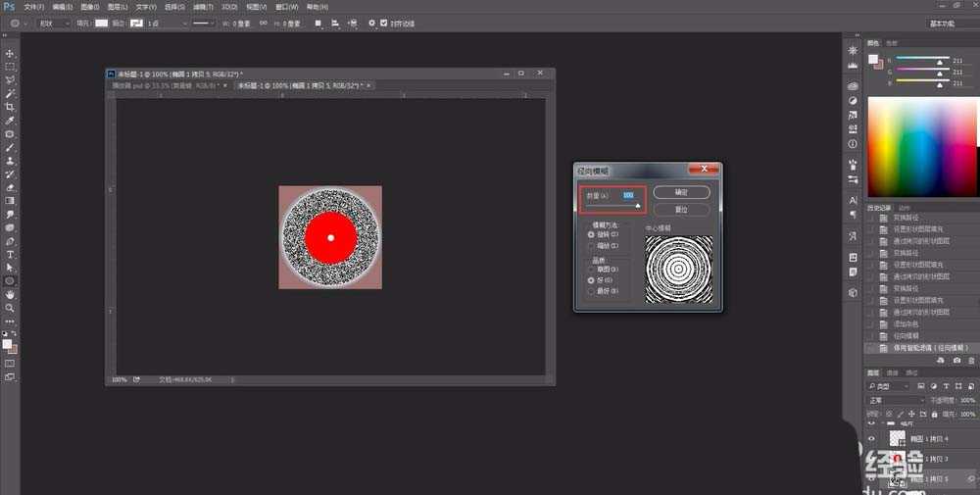The height and width of the screenshot is (495, 980).
Task: Choose 最好 (Best) quality radio option
Action: (590, 290)
